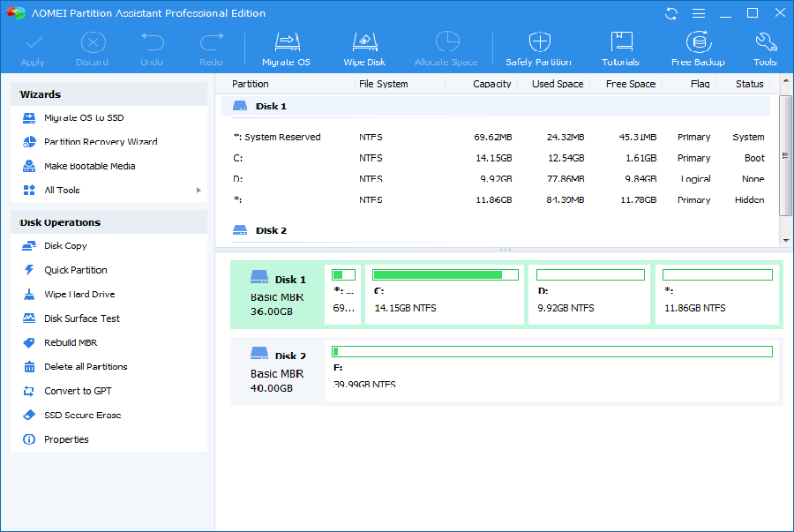Expand the All Tools submenu arrow
Viewport: 794px width, 532px height.
click(x=198, y=191)
